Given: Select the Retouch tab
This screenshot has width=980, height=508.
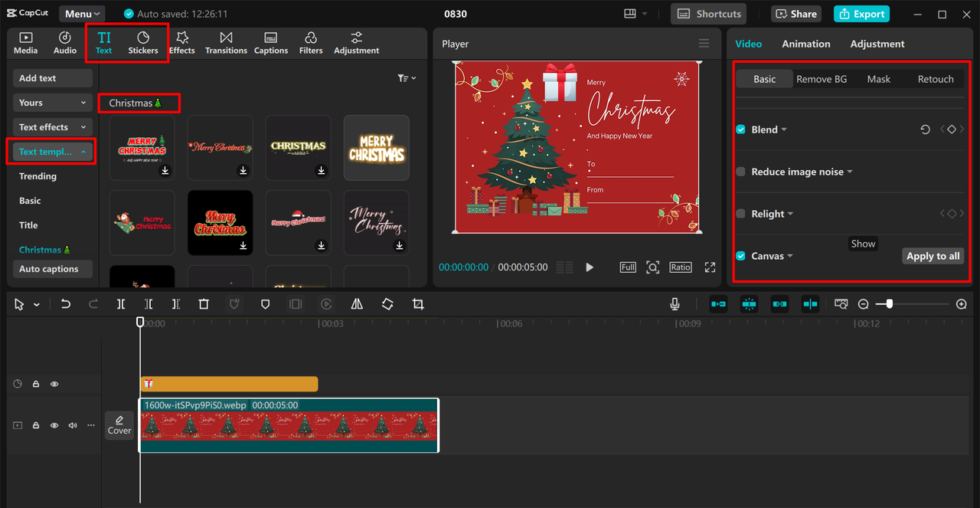Looking at the screenshot, I should (x=936, y=79).
